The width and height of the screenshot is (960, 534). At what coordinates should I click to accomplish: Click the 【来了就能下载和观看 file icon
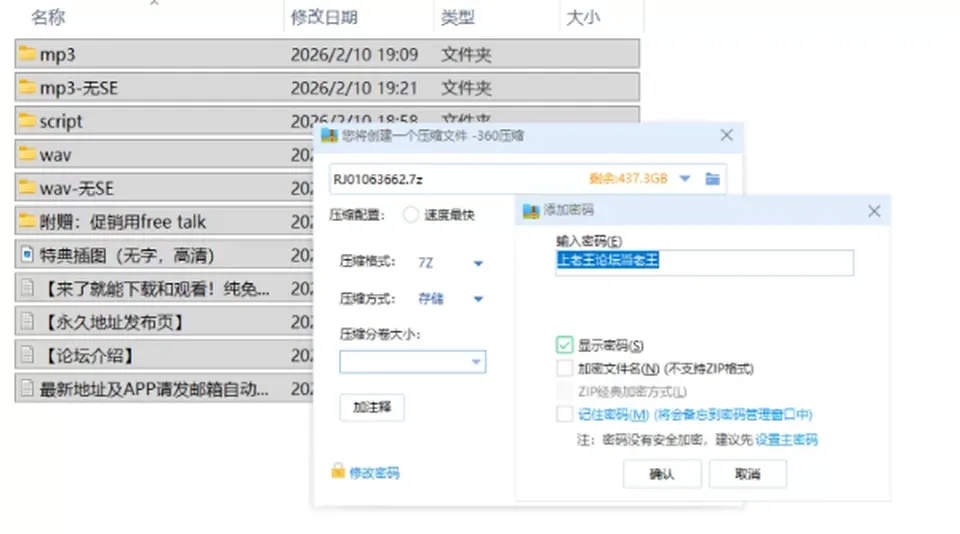point(27,288)
